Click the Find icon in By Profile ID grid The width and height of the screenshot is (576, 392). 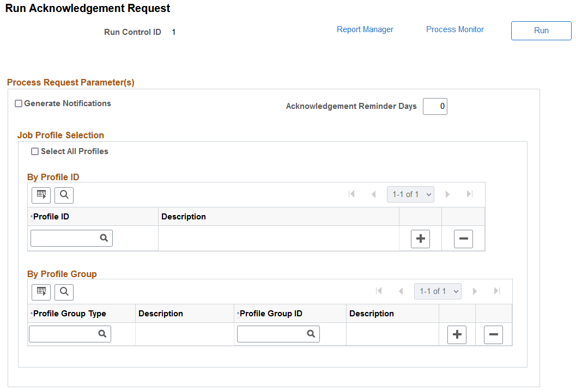pos(64,195)
